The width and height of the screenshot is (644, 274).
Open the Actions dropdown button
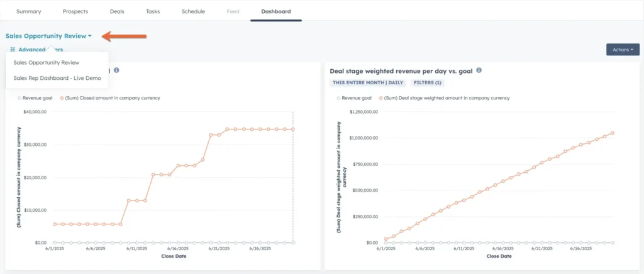(623, 50)
